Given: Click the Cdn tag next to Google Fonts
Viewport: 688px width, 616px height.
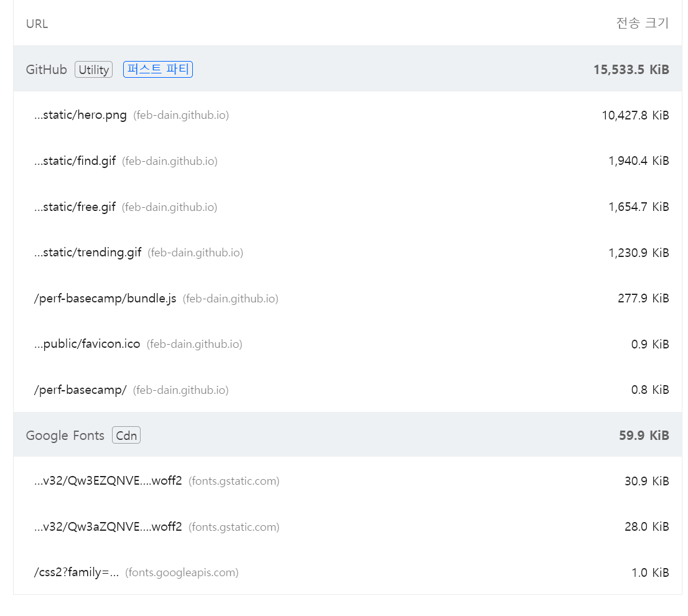Looking at the screenshot, I should (x=126, y=435).
